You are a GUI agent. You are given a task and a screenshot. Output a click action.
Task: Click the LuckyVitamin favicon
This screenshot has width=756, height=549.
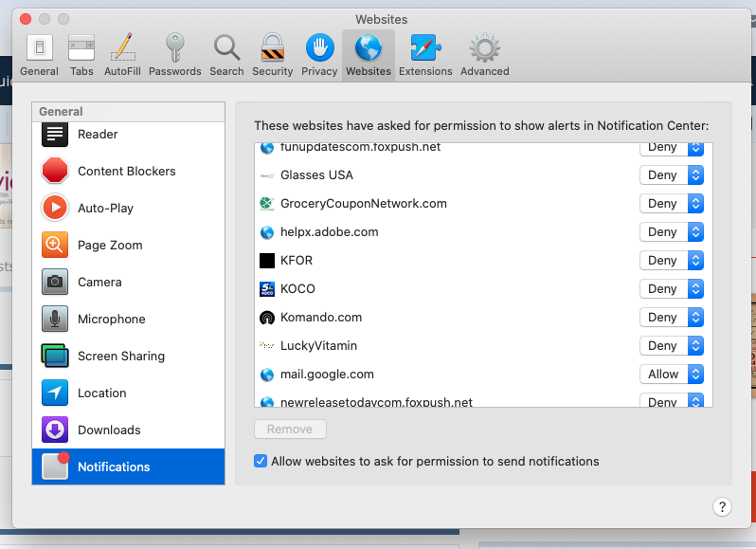click(x=267, y=345)
